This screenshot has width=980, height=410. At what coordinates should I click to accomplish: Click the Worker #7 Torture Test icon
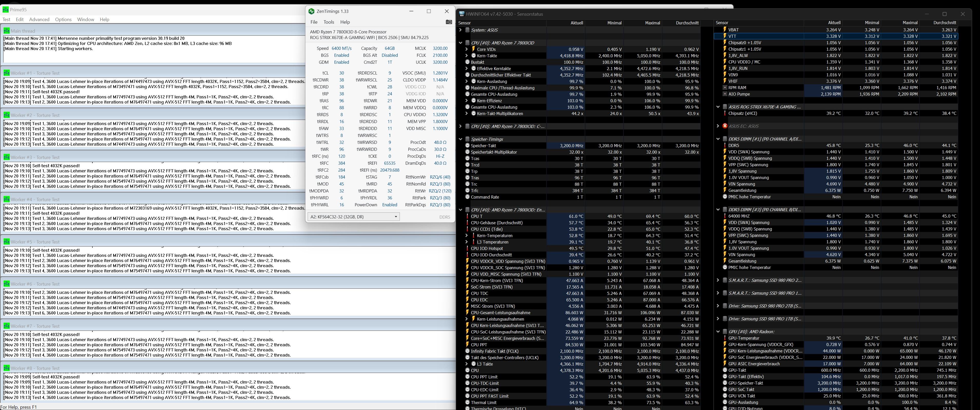[6, 326]
